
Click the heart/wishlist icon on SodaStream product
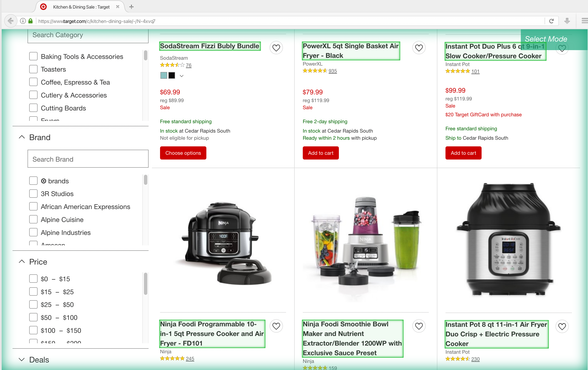276,48
